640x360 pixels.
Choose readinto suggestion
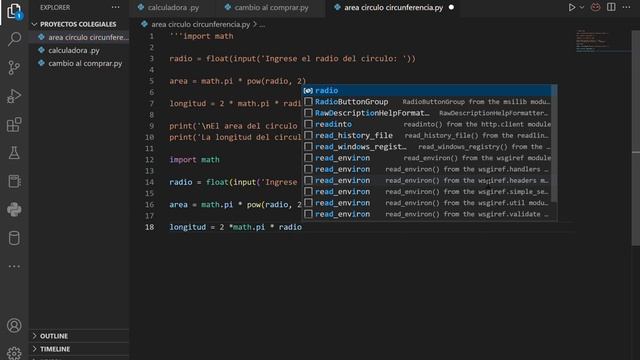click(427, 124)
